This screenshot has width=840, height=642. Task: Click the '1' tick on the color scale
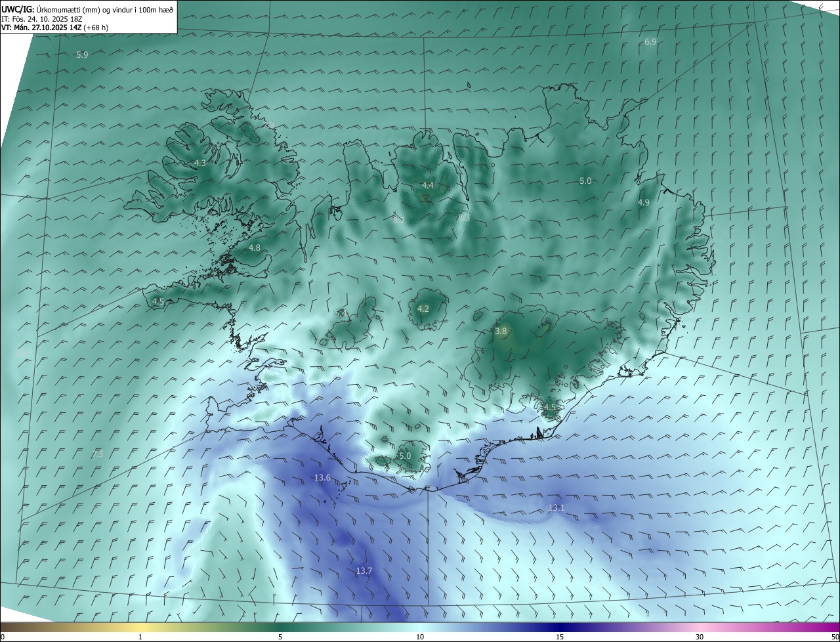[x=140, y=637]
